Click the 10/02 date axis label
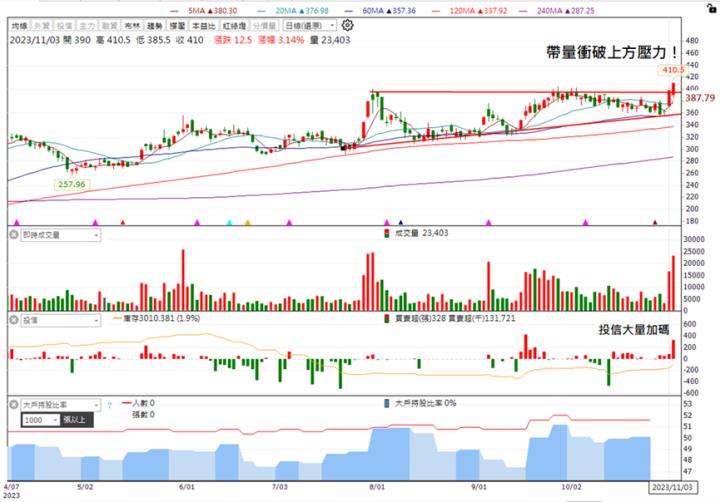720x502 pixels. coord(572,487)
